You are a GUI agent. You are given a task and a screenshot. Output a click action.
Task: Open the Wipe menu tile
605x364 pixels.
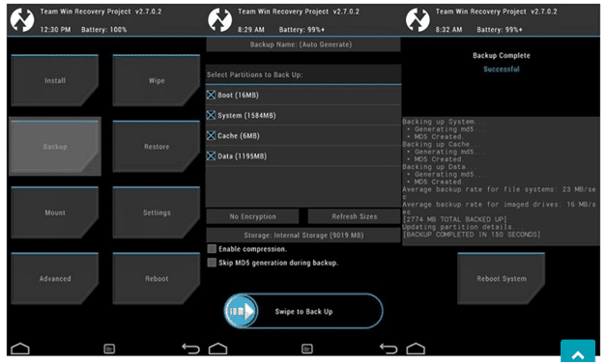point(157,80)
